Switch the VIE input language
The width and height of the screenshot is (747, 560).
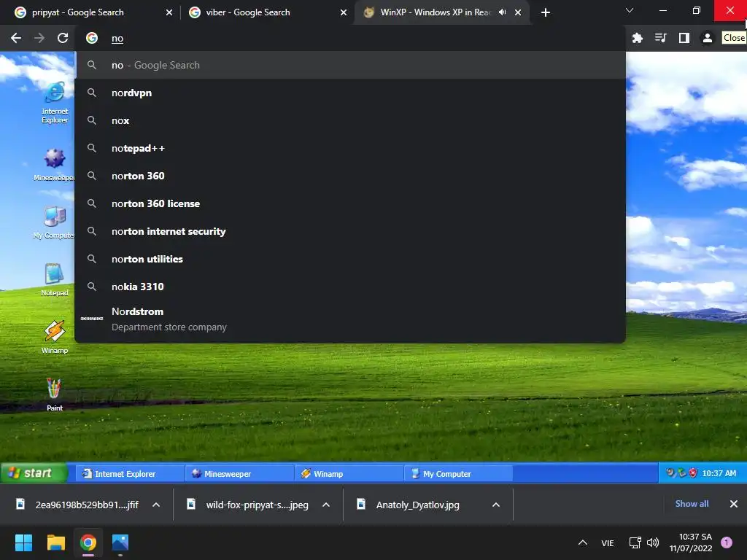coord(608,542)
